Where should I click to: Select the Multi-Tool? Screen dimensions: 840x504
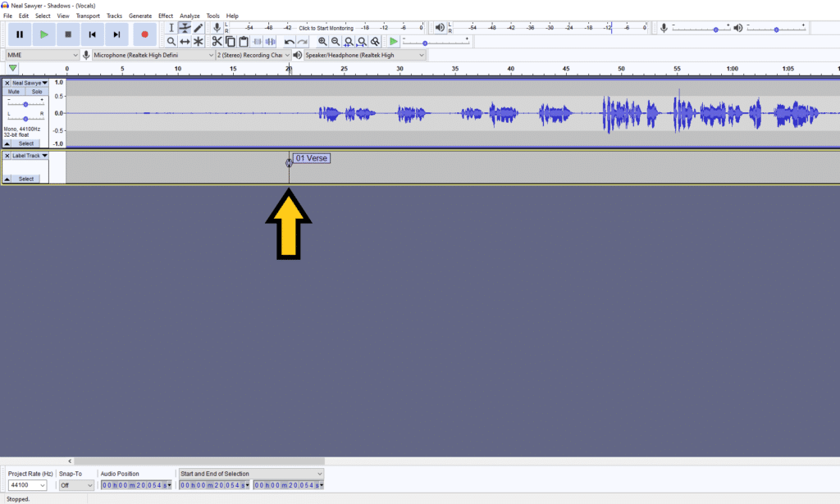(198, 41)
